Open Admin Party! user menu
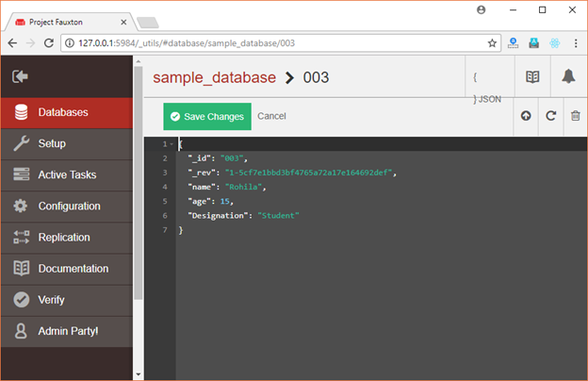 [67, 331]
